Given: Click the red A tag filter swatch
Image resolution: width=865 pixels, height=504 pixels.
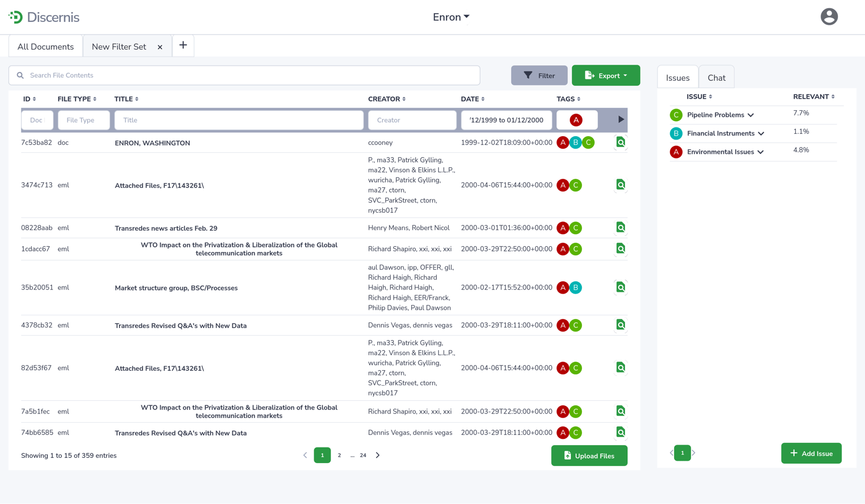Looking at the screenshot, I should 576,120.
